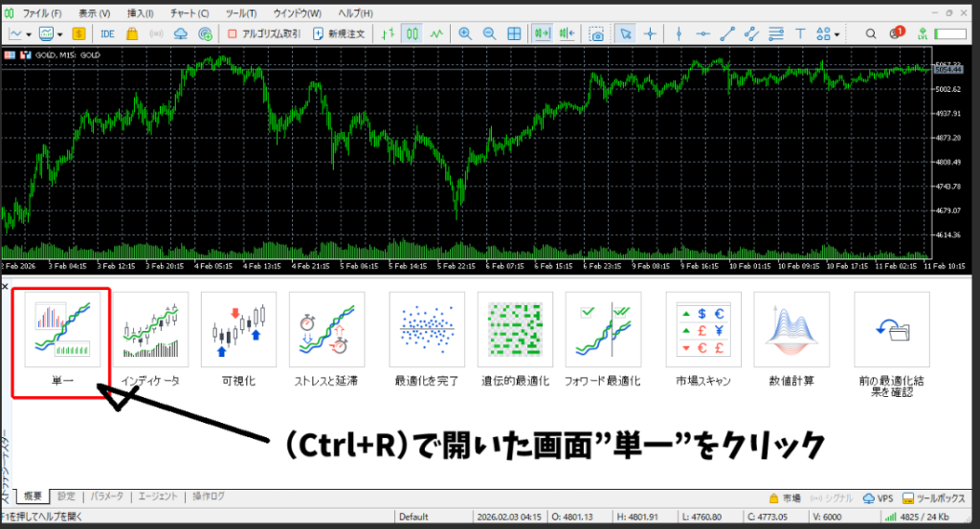The width and height of the screenshot is (980, 529).
Task: Click the chart screenshot camera icon
Action: [x=597, y=33]
